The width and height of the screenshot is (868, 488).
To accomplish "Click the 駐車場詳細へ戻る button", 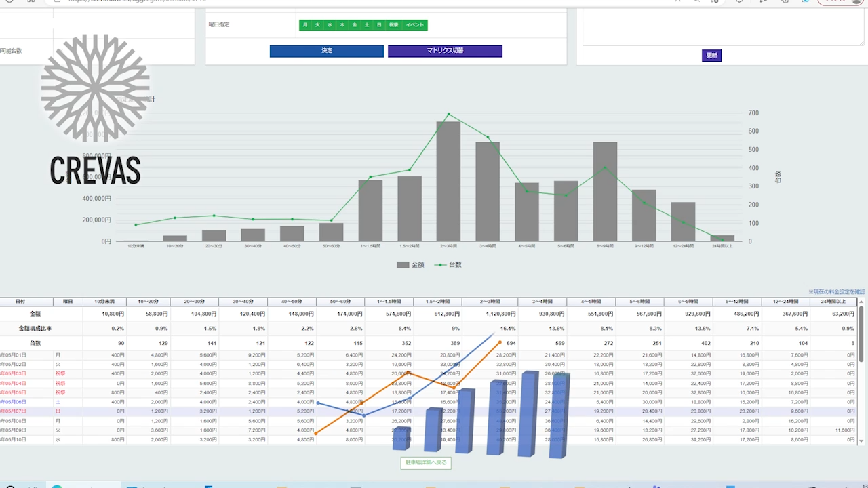I will click(x=425, y=462).
